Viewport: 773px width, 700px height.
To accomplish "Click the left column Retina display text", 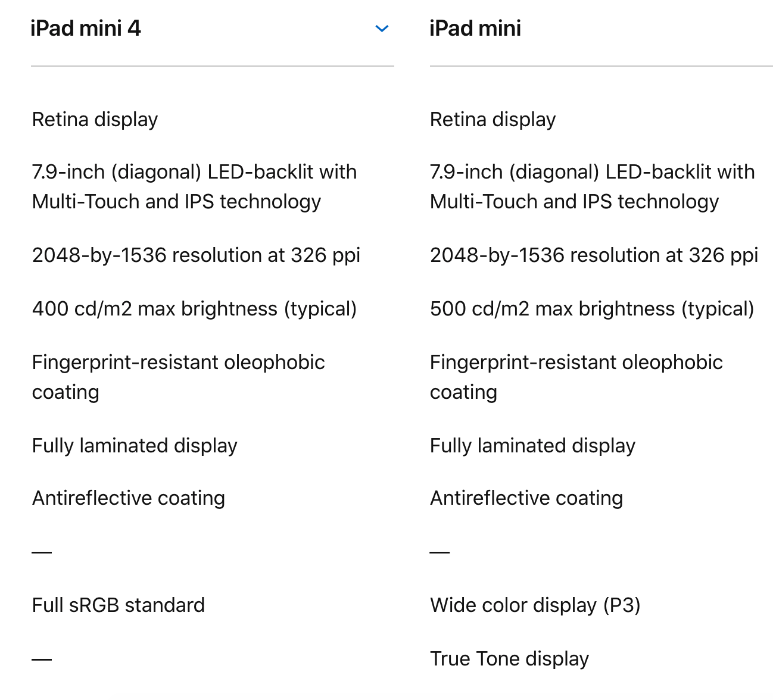I will click(95, 120).
